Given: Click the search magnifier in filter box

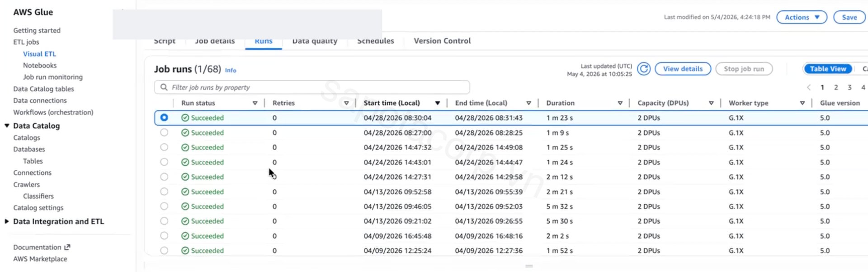Looking at the screenshot, I should (164, 87).
